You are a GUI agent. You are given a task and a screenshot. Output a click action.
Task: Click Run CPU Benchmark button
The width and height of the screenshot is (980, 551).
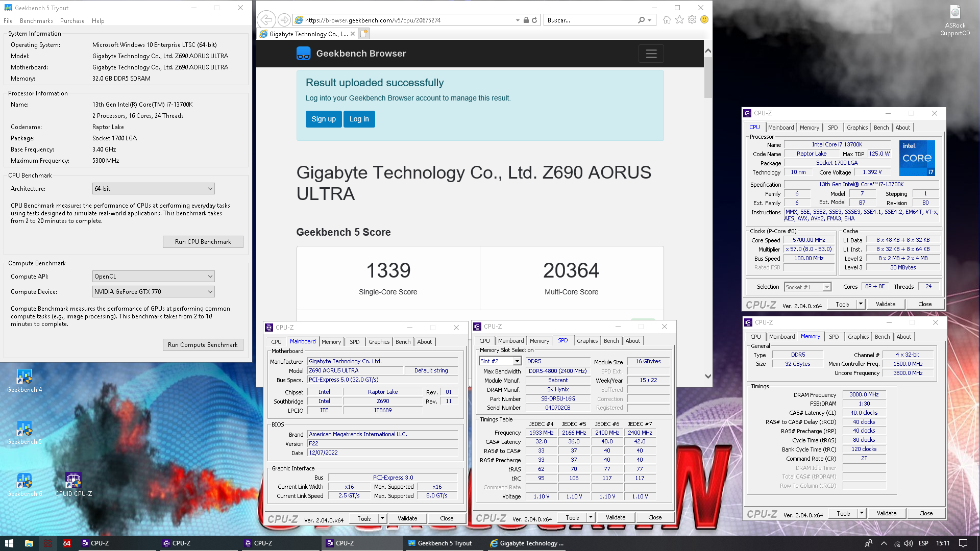pos(203,242)
